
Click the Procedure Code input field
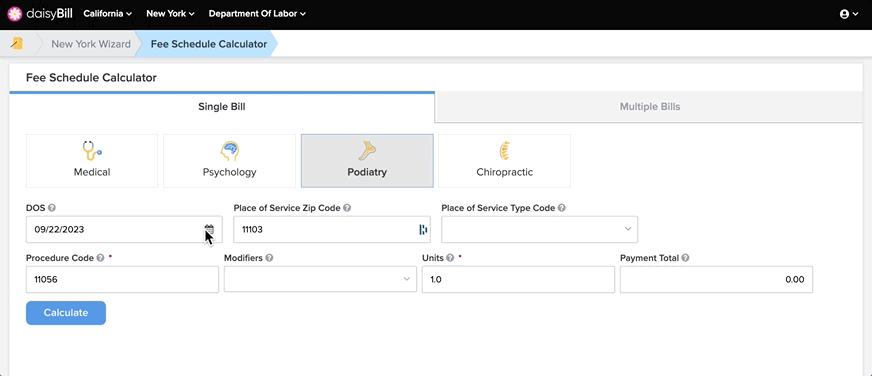(x=122, y=279)
